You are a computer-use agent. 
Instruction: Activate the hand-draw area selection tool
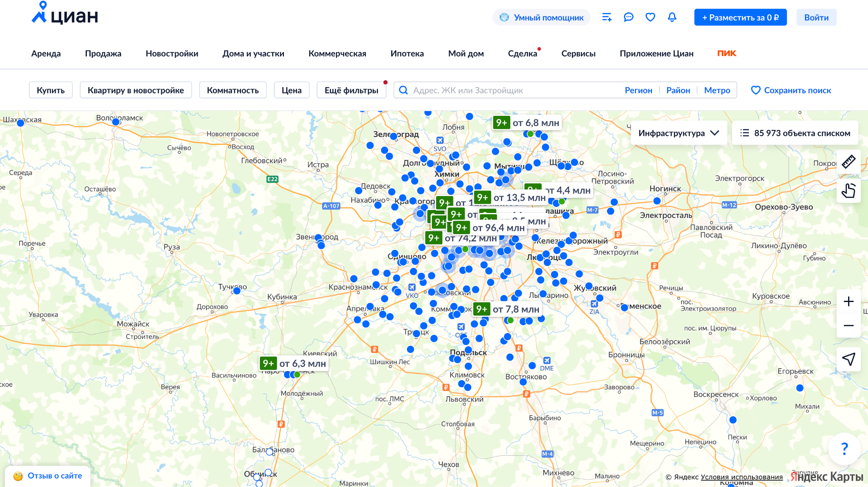tap(849, 190)
